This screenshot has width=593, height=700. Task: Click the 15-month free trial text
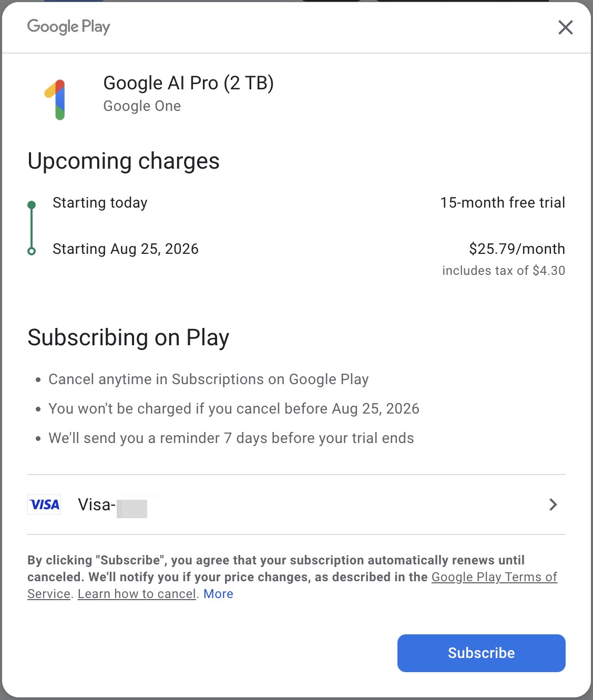(x=503, y=202)
